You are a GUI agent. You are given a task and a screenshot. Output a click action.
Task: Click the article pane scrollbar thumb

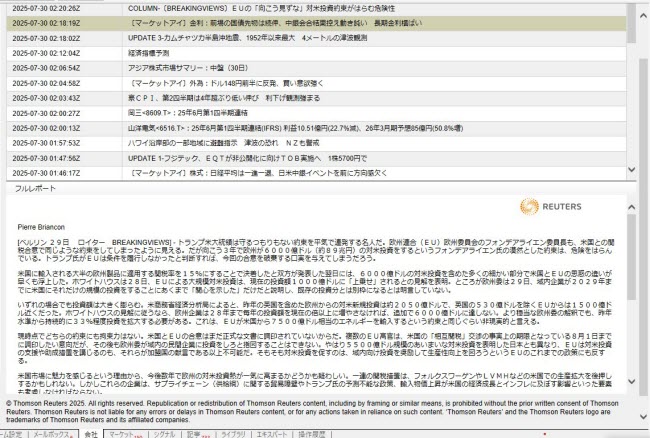(x=631, y=257)
